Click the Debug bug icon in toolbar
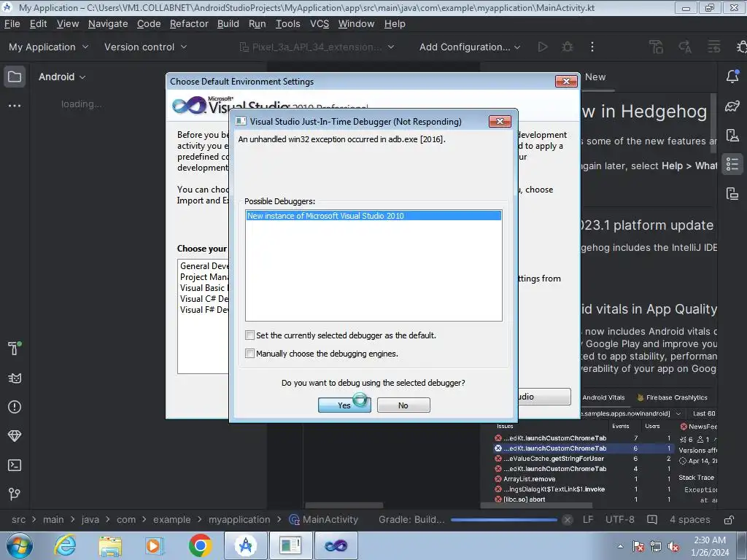The height and width of the screenshot is (560, 747). tap(567, 47)
